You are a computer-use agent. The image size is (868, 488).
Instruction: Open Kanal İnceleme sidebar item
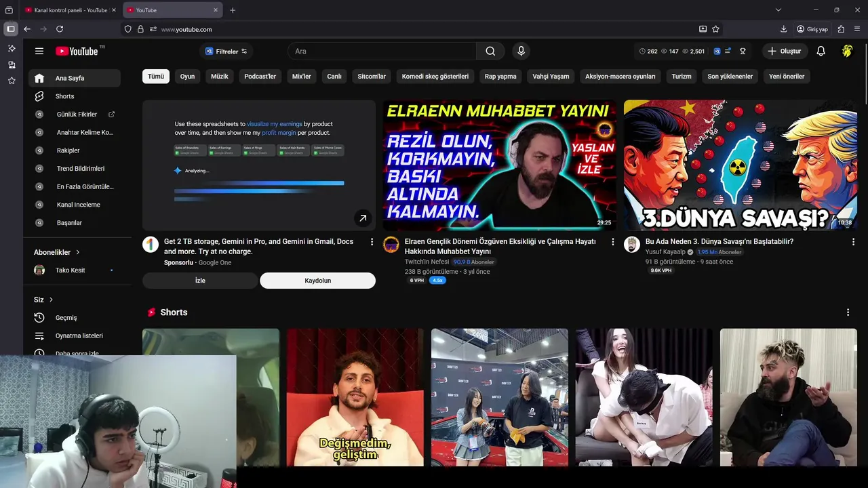tap(75, 205)
